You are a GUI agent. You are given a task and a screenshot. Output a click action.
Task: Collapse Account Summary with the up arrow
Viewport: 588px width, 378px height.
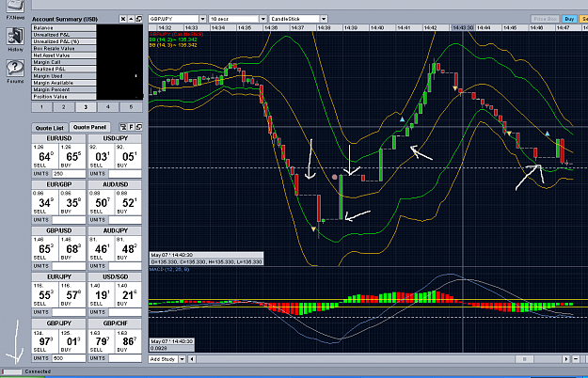pyautogui.click(x=131, y=19)
